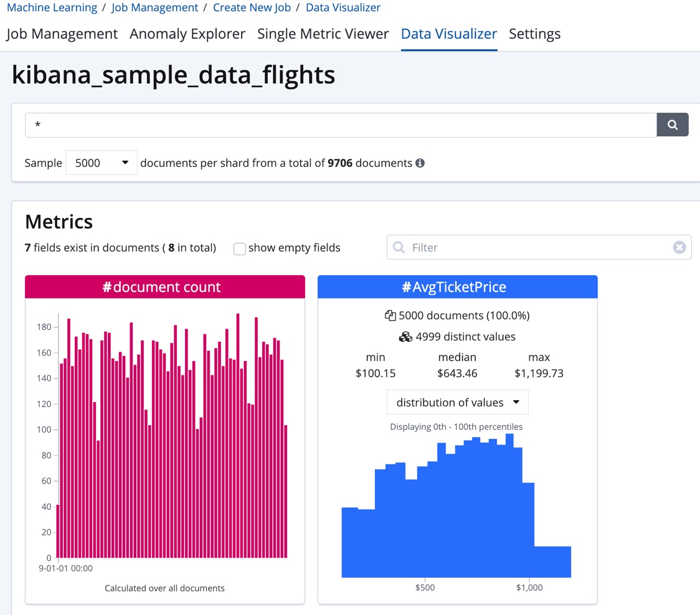The width and height of the screenshot is (700, 615).
Task: Click the info icon next to 9706 documents
Action: pyautogui.click(x=420, y=163)
